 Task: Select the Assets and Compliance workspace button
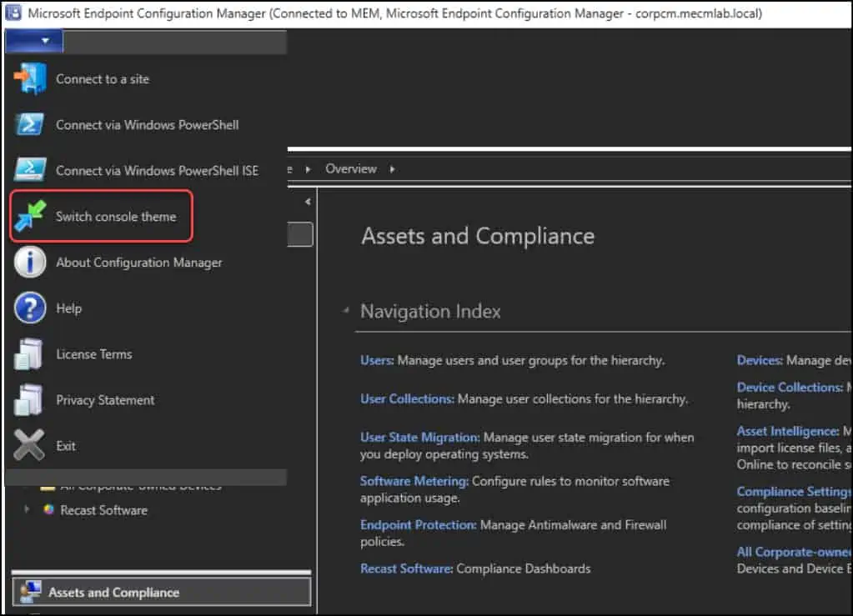(162, 592)
